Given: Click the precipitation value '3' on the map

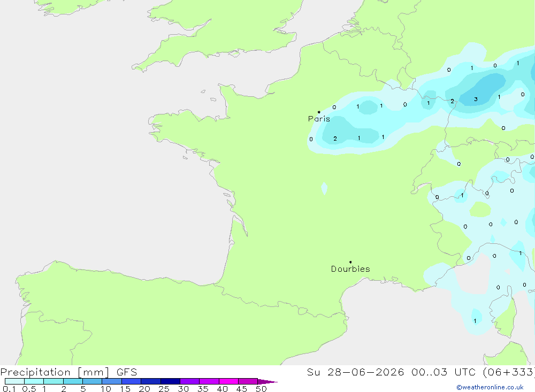Looking at the screenshot, I should (476, 99).
